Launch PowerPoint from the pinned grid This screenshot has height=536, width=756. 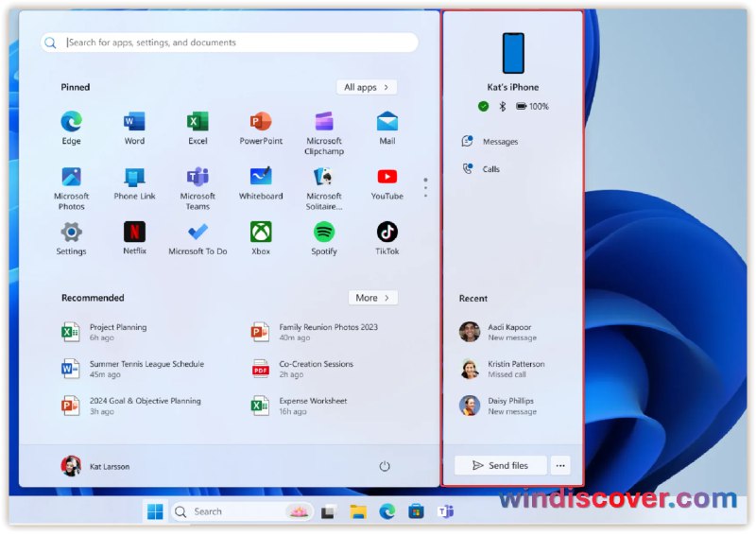coord(261,128)
